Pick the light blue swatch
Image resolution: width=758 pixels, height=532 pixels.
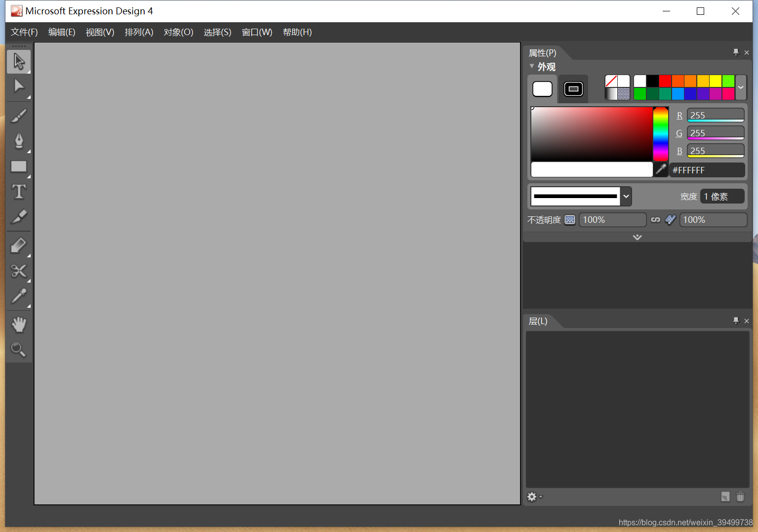tap(678, 94)
